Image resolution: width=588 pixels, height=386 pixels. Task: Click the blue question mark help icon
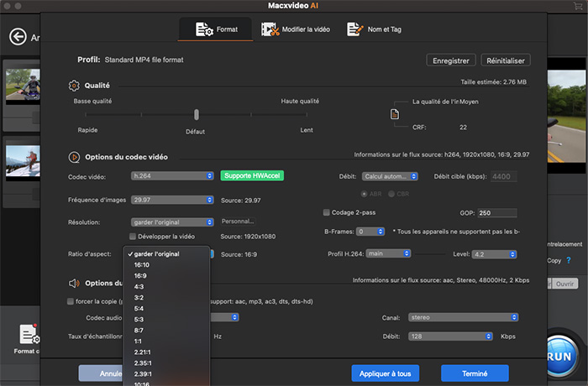(x=569, y=260)
